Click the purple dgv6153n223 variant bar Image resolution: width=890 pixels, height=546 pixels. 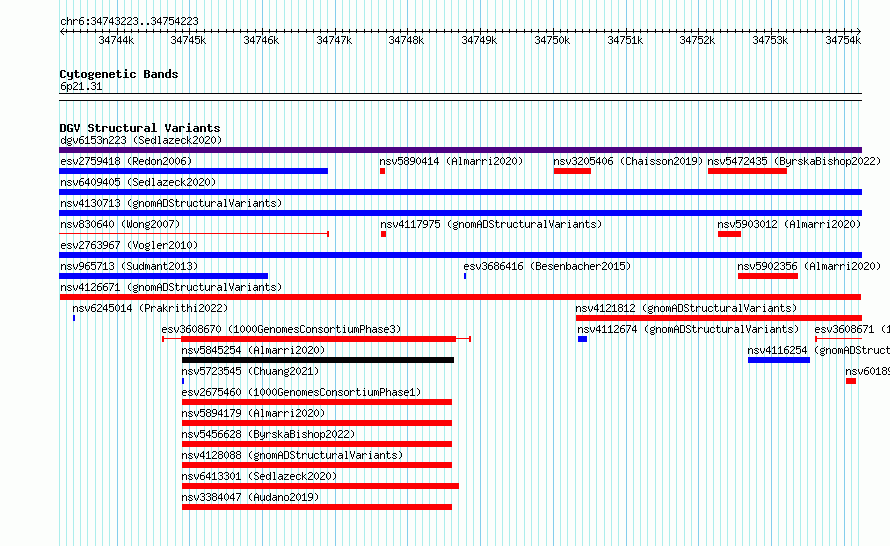(460, 150)
